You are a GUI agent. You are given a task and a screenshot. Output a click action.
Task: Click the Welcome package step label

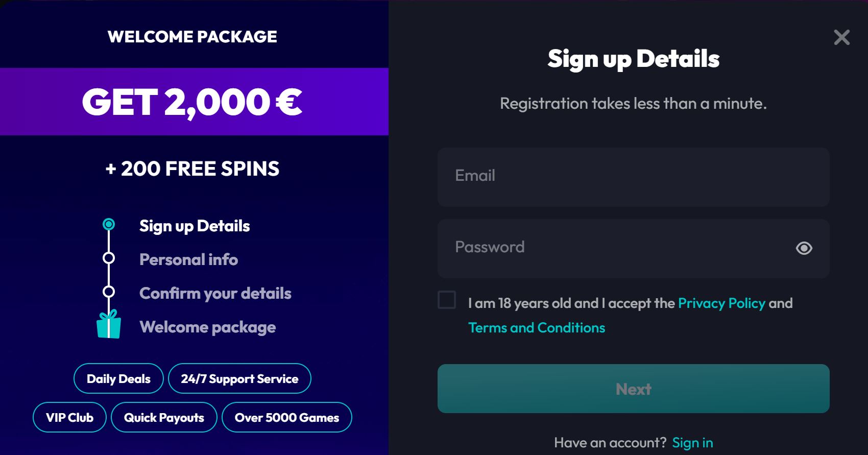(x=207, y=327)
